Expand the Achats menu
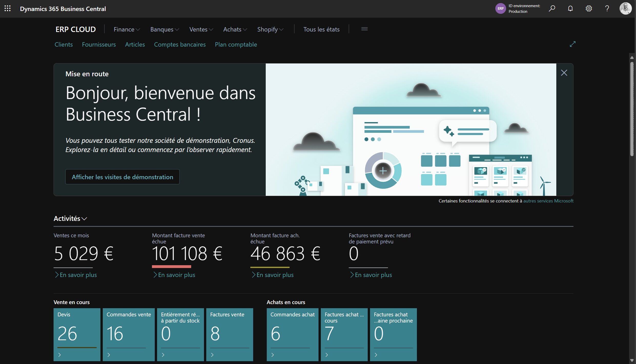636x364 pixels. pyautogui.click(x=235, y=29)
